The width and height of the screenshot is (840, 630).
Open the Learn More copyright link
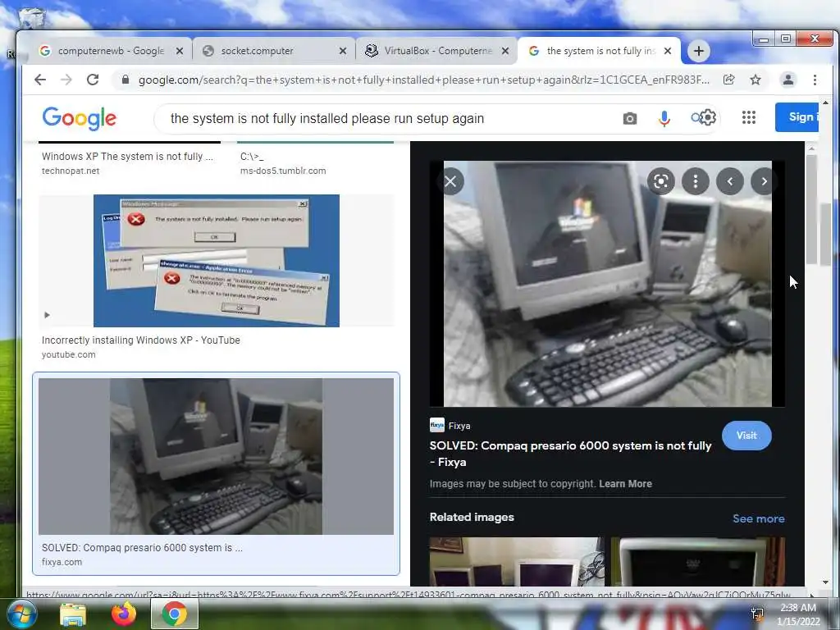point(625,484)
